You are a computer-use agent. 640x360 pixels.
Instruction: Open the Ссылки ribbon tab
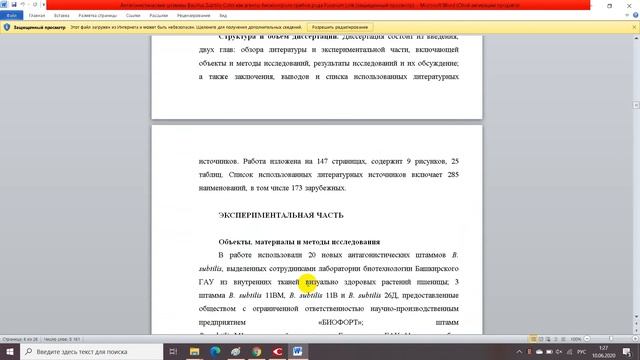[133, 16]
